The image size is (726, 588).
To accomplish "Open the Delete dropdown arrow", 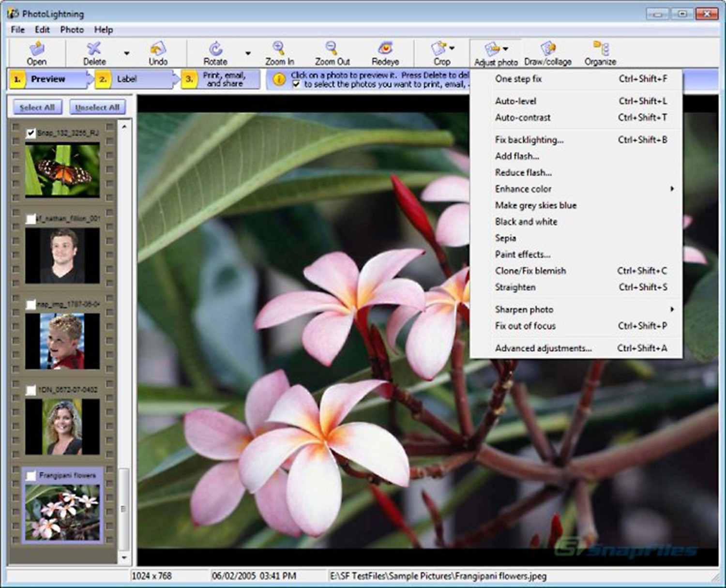I will 127,53.
